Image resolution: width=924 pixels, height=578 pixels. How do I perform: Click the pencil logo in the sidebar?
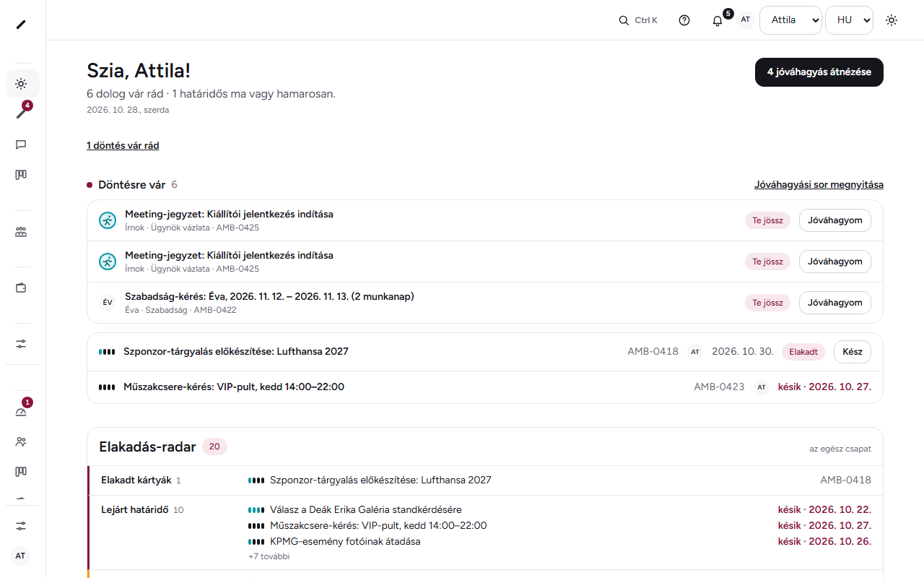point(21,25)
